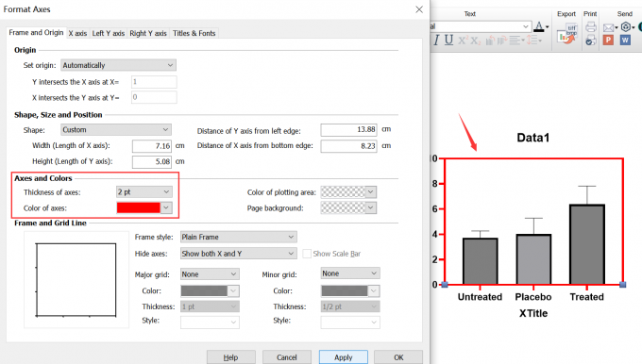
Task: Click the Italic text formatting icon
Action: pos(436,41)
